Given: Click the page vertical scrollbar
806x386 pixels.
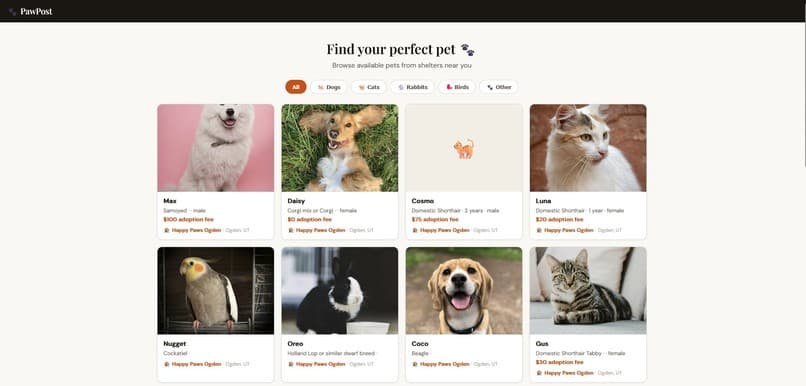Looking at the screenshot, I should pos(804,95).
